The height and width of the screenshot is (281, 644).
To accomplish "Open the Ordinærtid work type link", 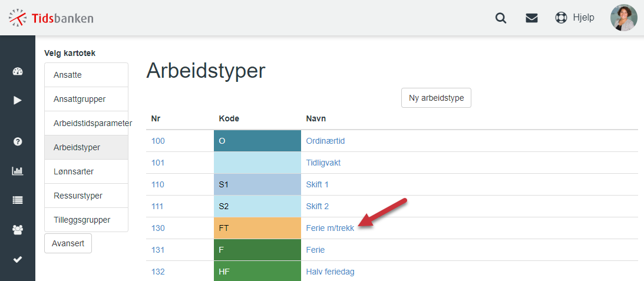I will (325, 141).
